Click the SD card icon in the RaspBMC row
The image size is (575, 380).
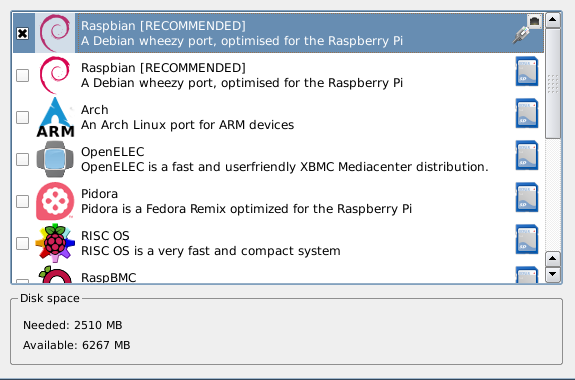pyautogui.click(x=527, y=275)
